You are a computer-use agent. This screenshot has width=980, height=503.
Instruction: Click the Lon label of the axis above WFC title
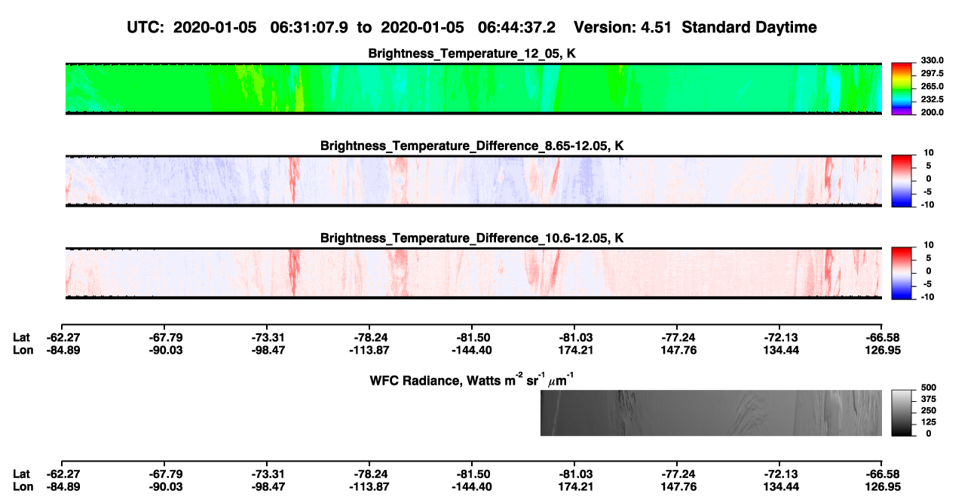pyautogui.click(x=23, y=350)
